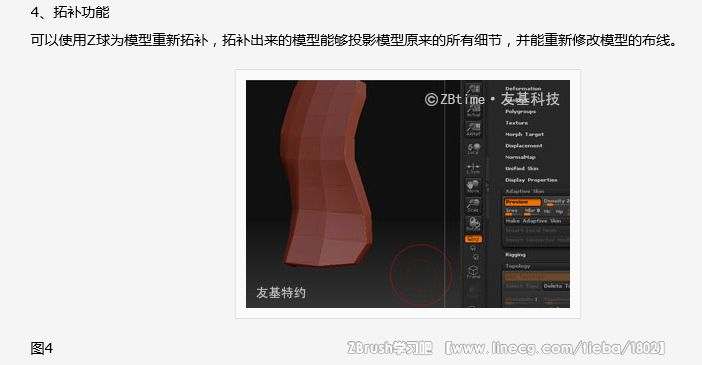The height and width of the screenshot is (365, 702).
Task: Select the Rotate navigation icon
Action: pos(473,224)
